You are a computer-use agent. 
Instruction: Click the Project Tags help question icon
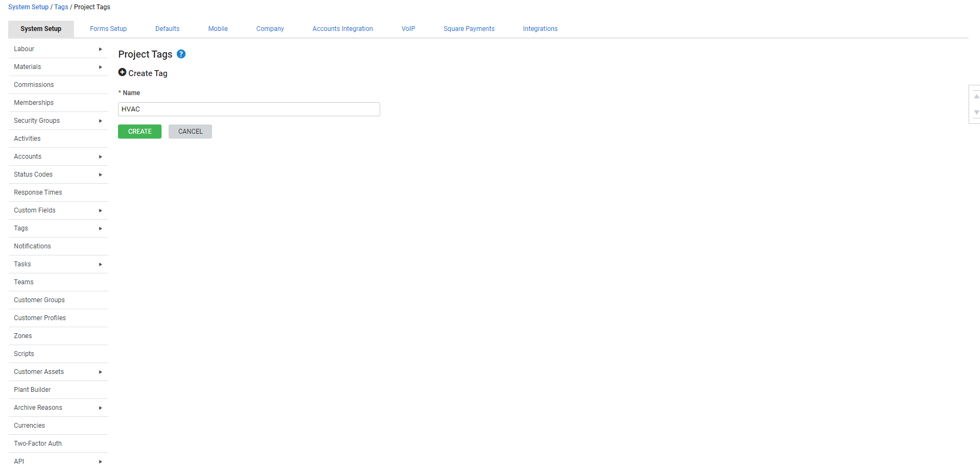pyautogui.click(x=182, y=54)
